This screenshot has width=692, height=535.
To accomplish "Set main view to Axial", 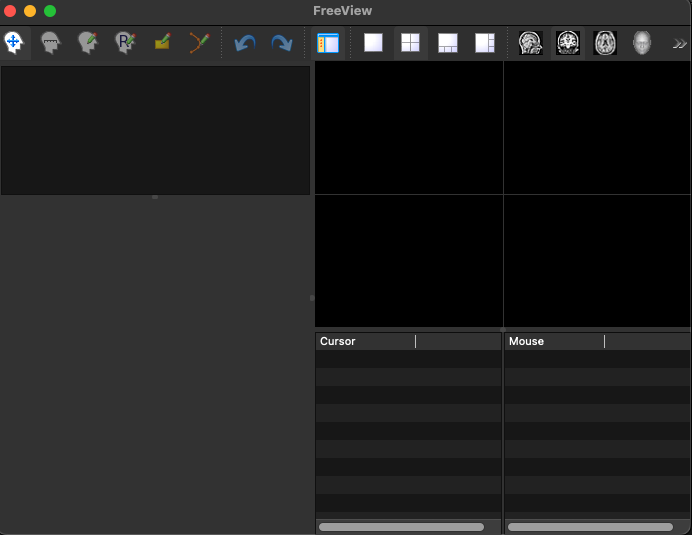I will (x=605, y=43).
